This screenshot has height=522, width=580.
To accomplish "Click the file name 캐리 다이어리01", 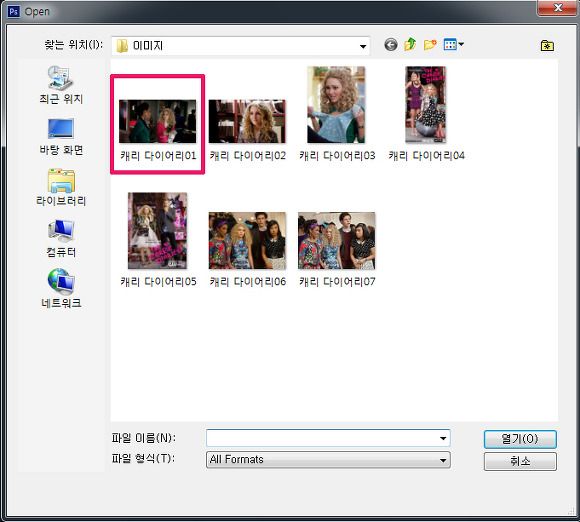I will 158,156.
